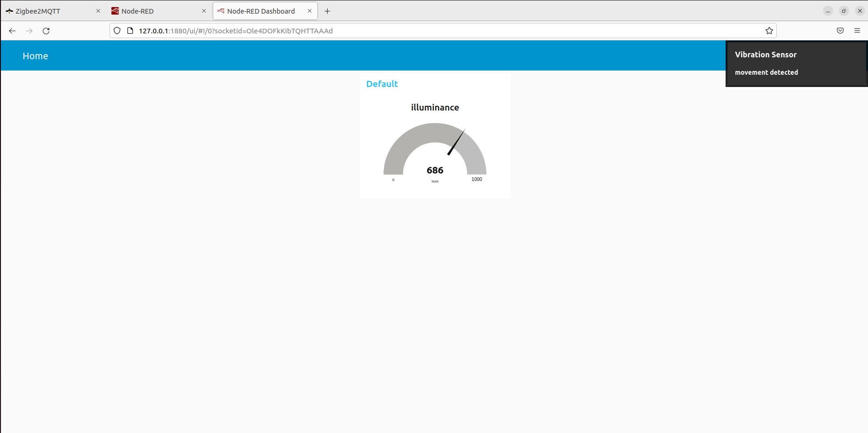This screenshot has height=433, width=868.
Task: Go back to the previous page
Action: (x=12, y=31)
